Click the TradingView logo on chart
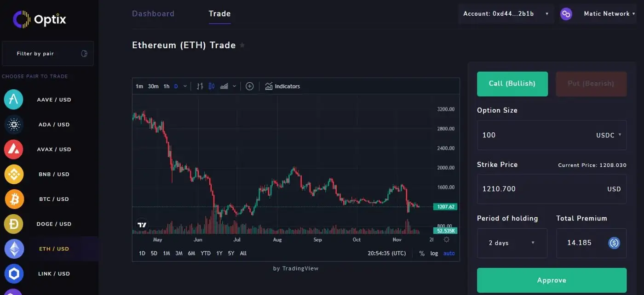 pyautogui.click(x=142, y=225)
